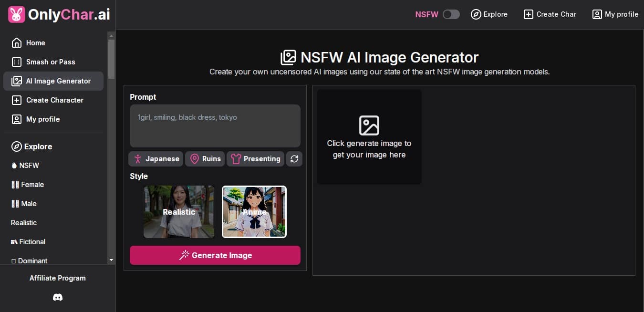This screenshot has height=312, width=644.
Task: Click the NSFW flame icon in the sidebar
Action: click(x=14, y=166)
